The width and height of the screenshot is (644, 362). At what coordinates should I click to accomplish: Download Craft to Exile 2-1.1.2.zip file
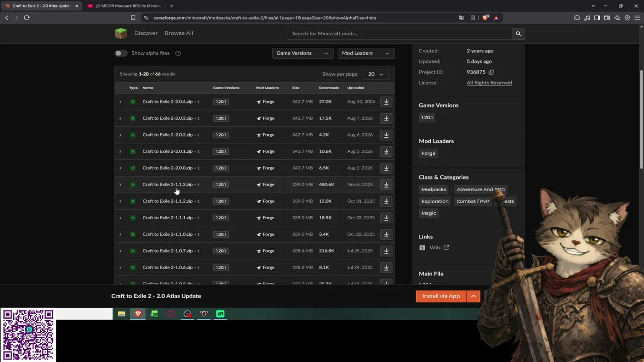(x=386, y=201)
